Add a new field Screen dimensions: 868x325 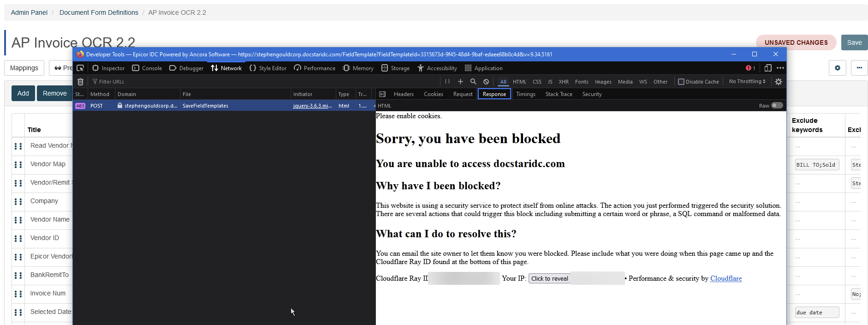pos(23,93)
